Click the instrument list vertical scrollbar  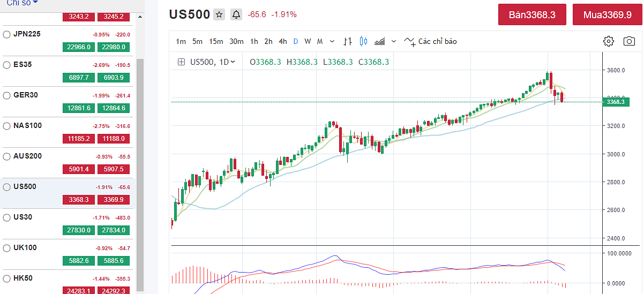[140, 161]
